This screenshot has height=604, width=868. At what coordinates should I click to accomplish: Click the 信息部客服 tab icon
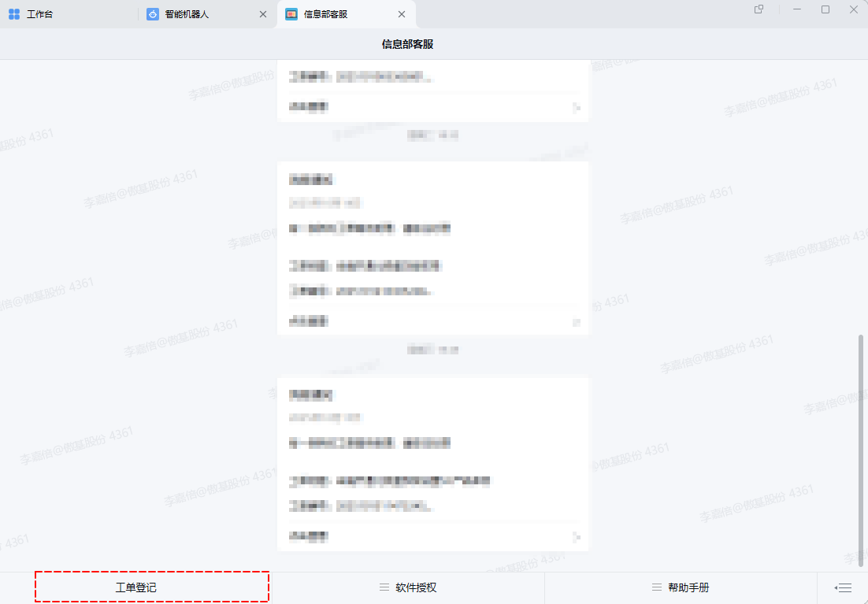[x=291, y=14]
